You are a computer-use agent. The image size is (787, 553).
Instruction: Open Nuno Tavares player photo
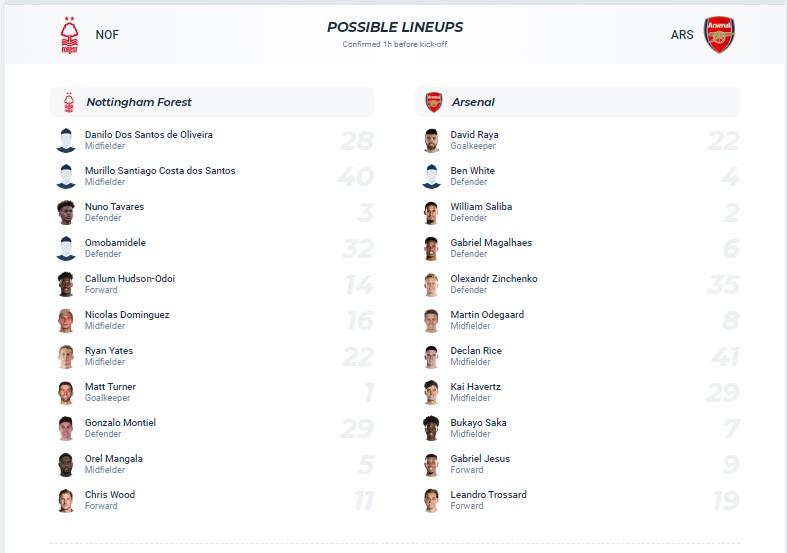point(66,212)
